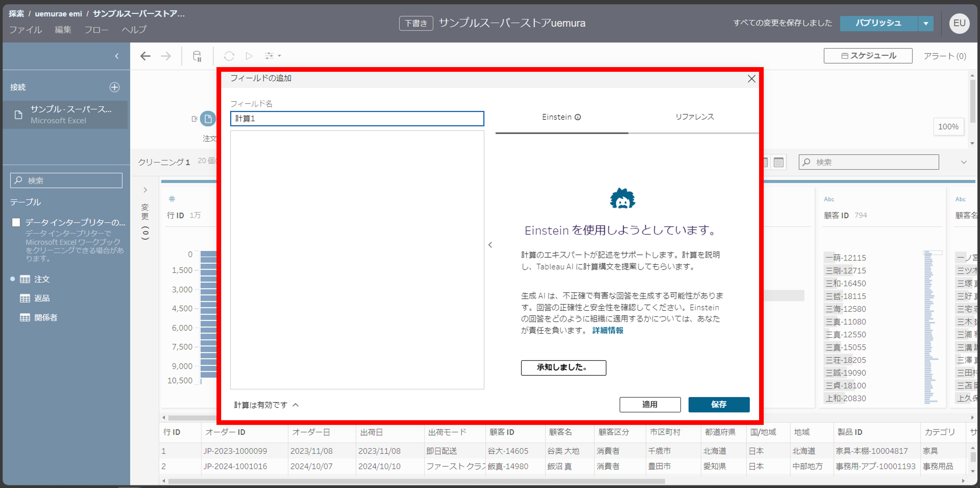
Task: Collapse the Einstein side panel chevron
Action: 490,245
